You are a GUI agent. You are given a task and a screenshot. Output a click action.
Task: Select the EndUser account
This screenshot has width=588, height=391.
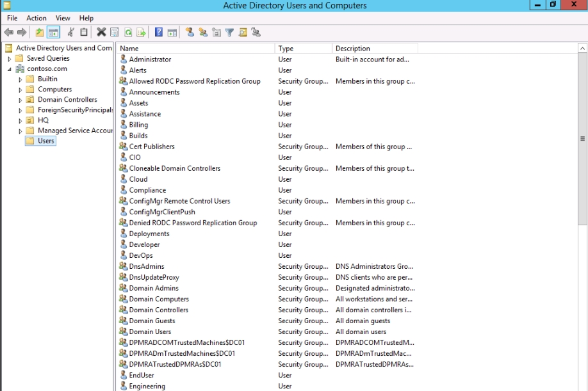pos(142,375)
